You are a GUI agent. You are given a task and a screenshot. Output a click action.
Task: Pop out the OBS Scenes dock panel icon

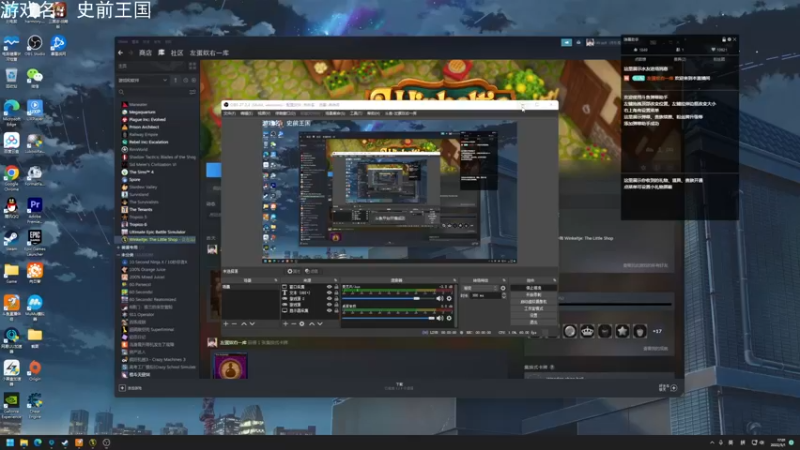276,280
